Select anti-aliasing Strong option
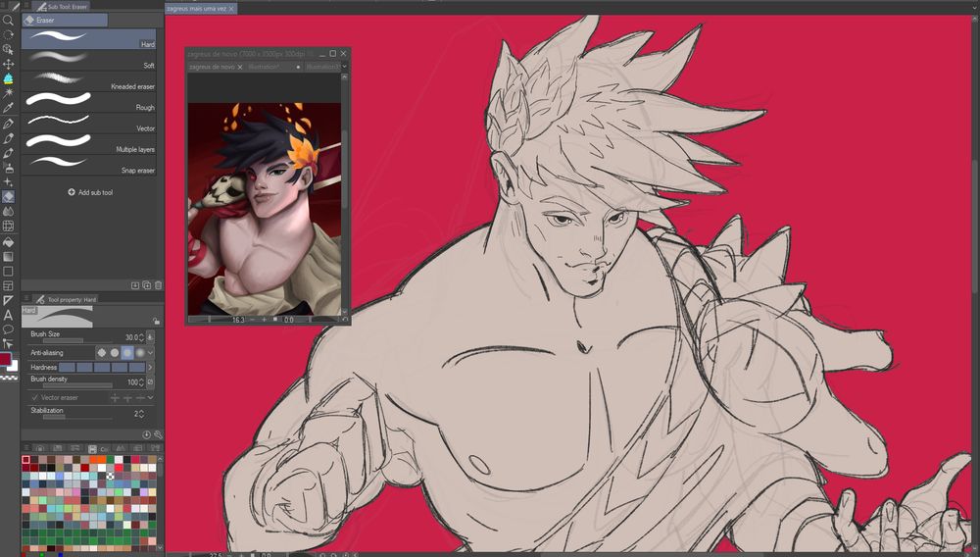 point(140,353)
